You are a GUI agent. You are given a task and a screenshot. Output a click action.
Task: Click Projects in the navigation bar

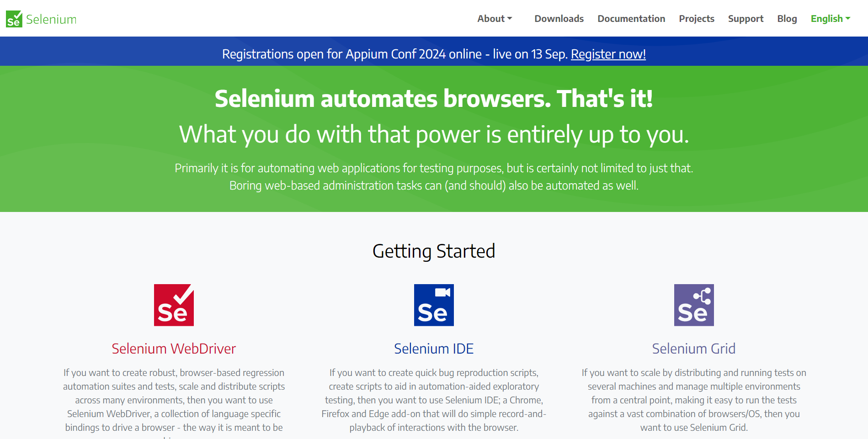(697, 19)
